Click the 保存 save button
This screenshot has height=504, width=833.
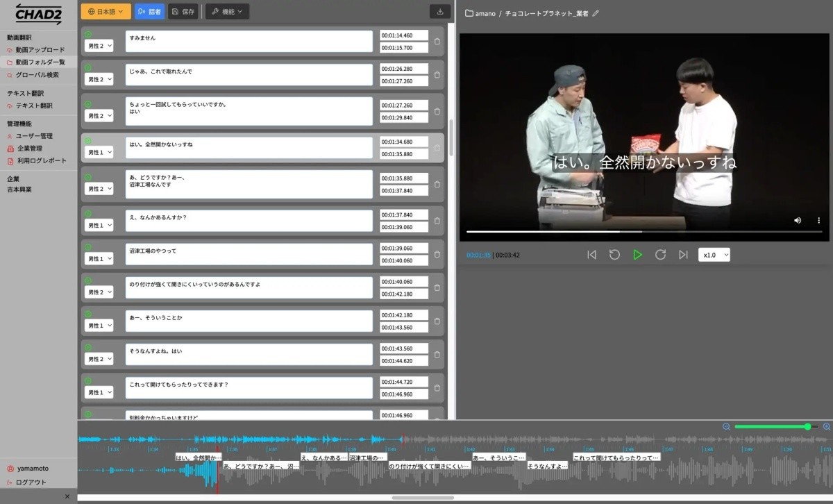click(183, 12)
